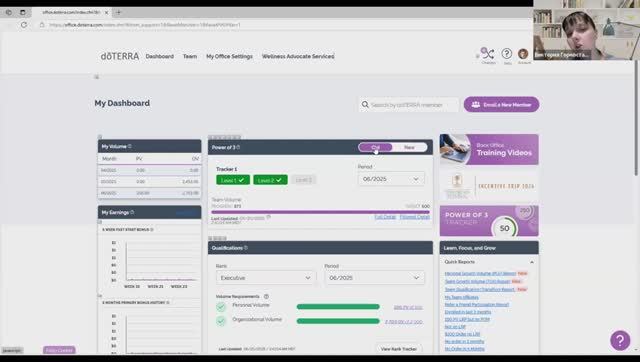
Task: Open the Power of 3 Tracker banner
Action: coord(489,221)
